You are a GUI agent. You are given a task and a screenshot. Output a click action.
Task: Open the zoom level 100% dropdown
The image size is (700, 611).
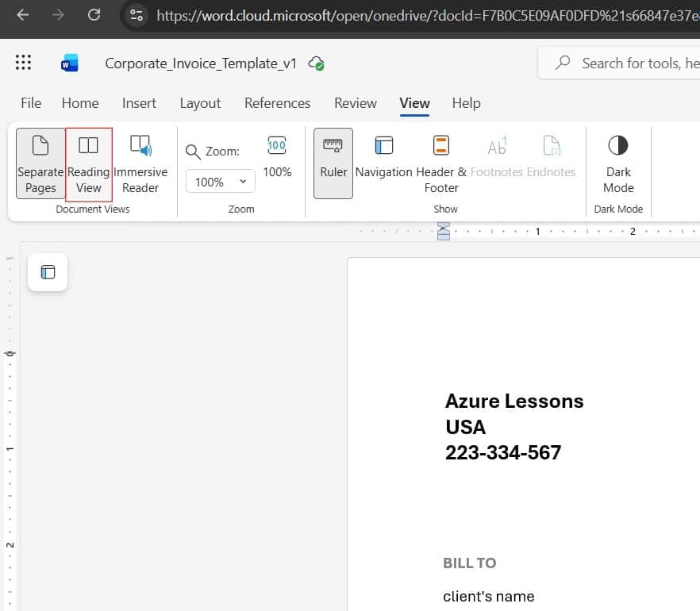tap(221, 181)
